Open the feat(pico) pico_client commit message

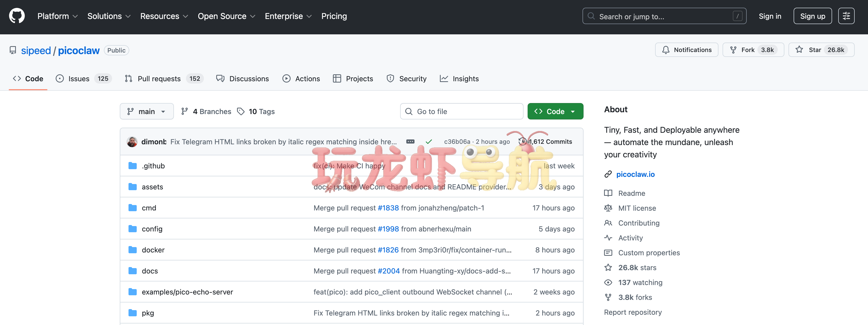pyautogui.click(x=413, y=292)
